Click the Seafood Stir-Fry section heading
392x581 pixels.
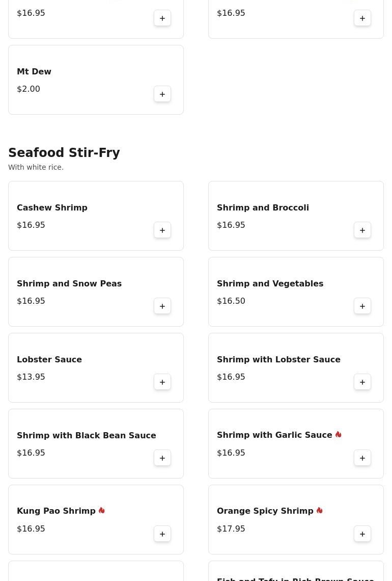(x=64, y=153)
